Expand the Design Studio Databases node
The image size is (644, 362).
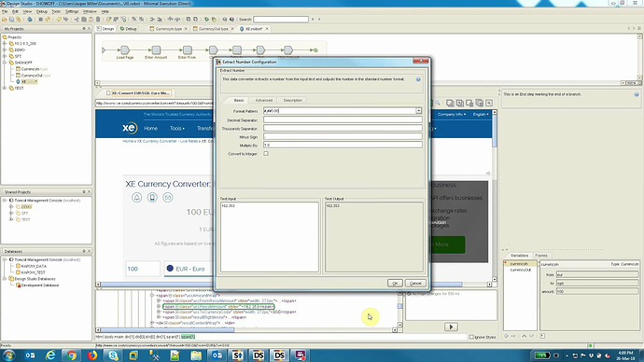coord(5,279)
